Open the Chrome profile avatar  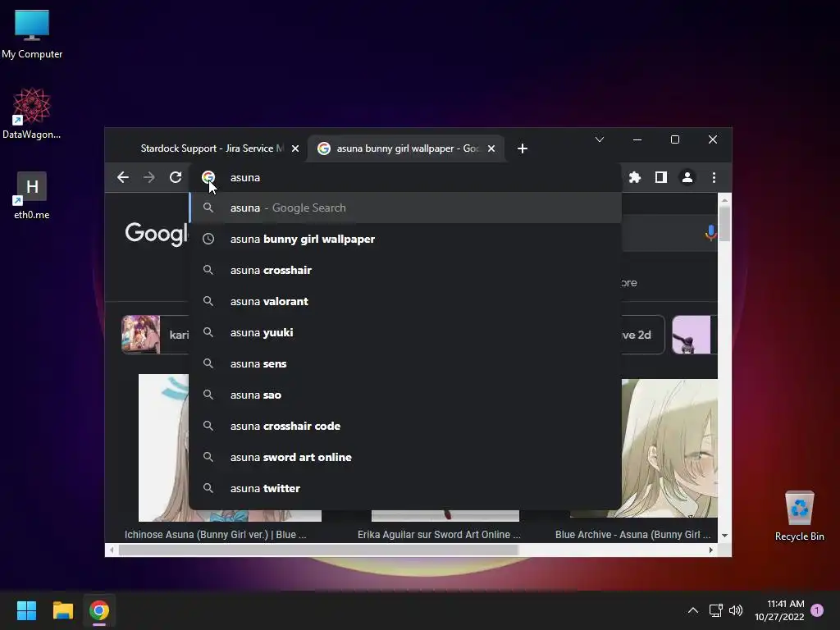[x=687, y=177]
